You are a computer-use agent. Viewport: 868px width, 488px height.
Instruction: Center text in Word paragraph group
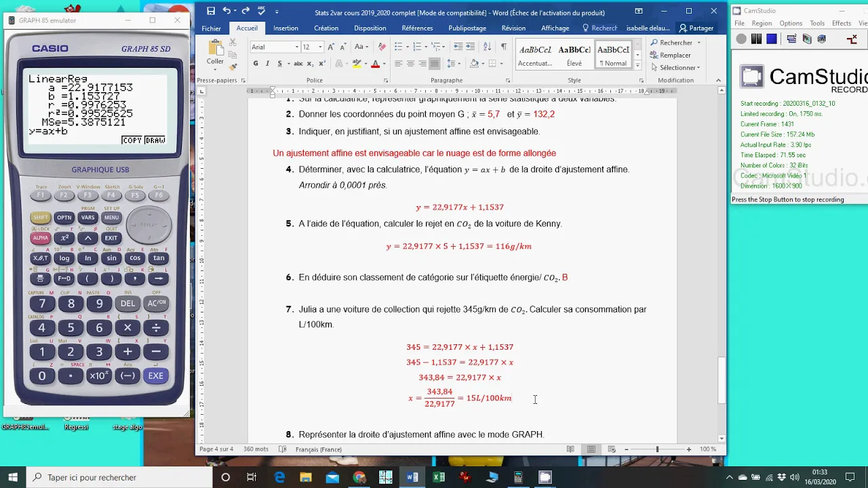(x=410, y=64)
